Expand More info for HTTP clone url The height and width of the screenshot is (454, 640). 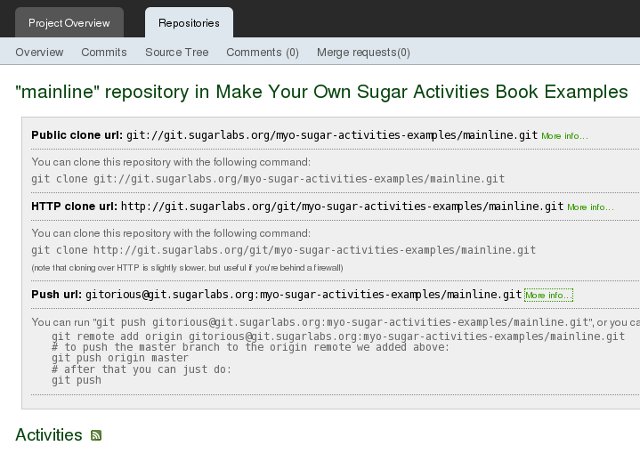tap(590, 207)
